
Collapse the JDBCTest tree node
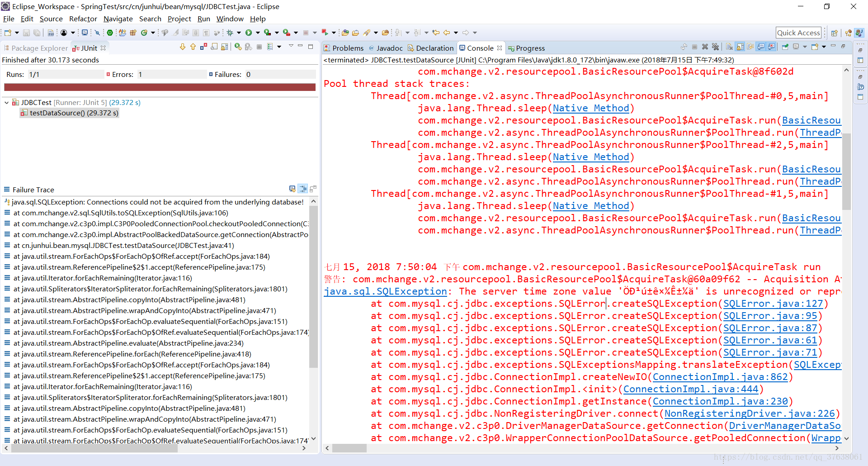[6, 103]
